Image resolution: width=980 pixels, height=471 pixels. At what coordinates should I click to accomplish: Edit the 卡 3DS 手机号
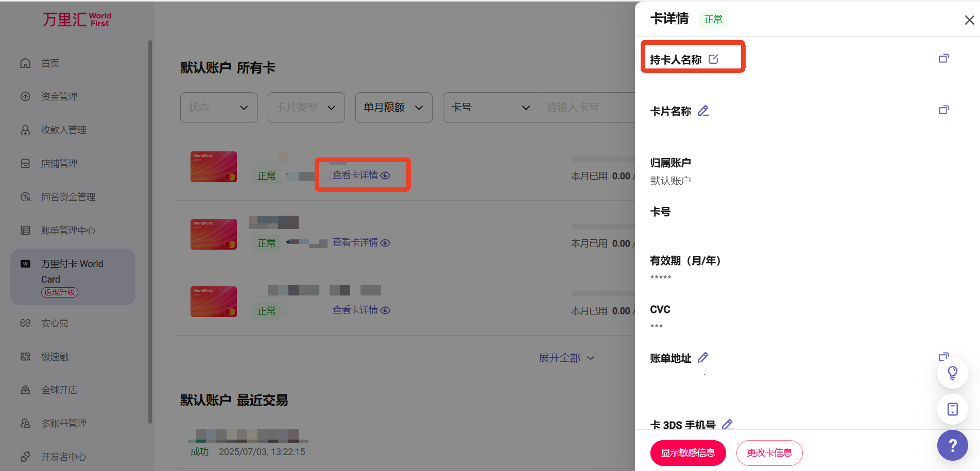[x=727, y=424]
